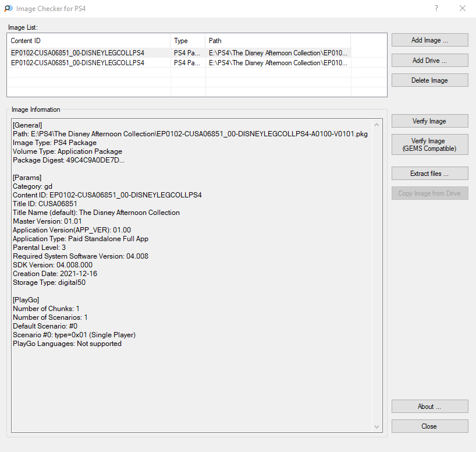Click the Number of Chunks: 1 line
This screenshot has width=476, height=452.
(x=46, y=309)
